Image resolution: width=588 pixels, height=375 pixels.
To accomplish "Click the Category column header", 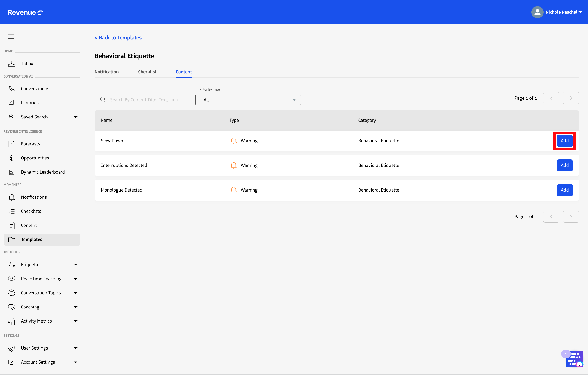I will coord(367,120).
